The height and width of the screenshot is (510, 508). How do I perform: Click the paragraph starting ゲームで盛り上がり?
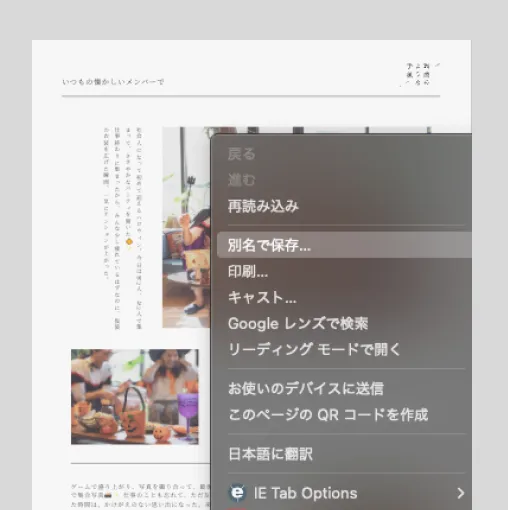[x=140, y=495]
